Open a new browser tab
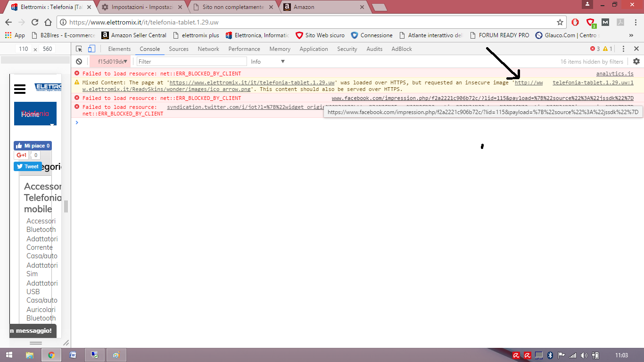644x362 pixels. pos(379,7)
